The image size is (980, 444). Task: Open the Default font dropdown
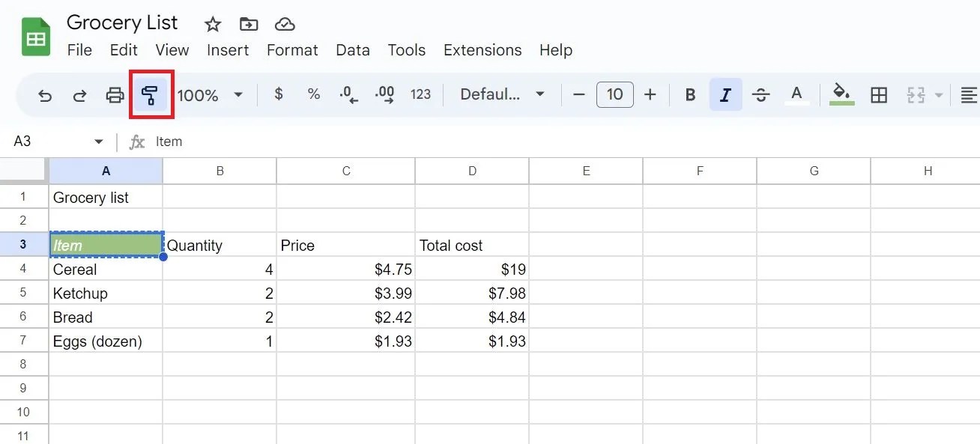coord(502,94)
